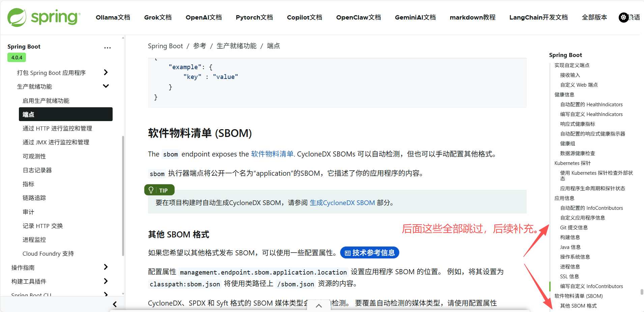Expand 打包 Spring Boot 应用程序 section
The image size is (644, 312).
coord(106,73)
